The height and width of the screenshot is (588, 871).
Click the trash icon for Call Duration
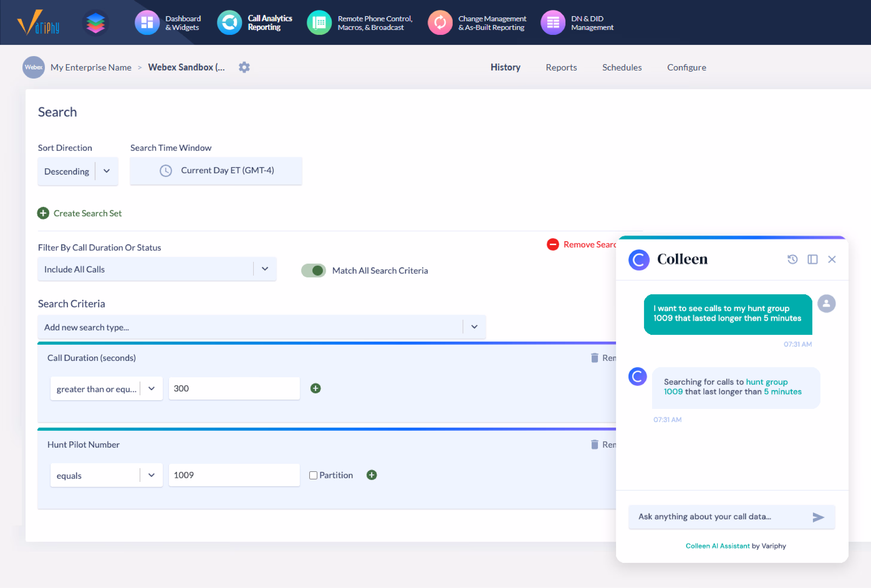point(594,358)
